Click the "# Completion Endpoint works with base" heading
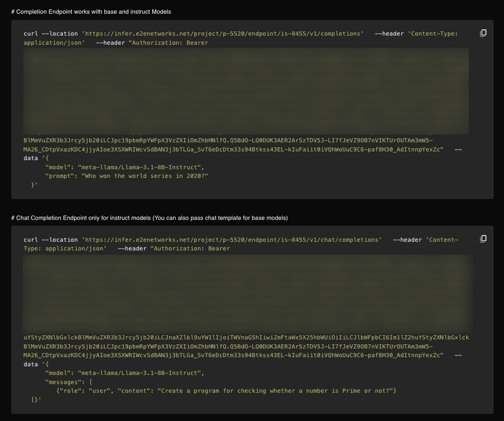 (x=91, y=12)
